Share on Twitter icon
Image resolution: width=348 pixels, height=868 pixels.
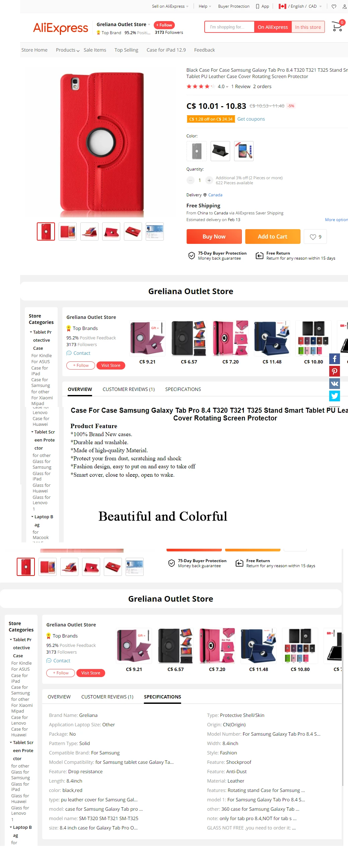click(x=335, y=396)
